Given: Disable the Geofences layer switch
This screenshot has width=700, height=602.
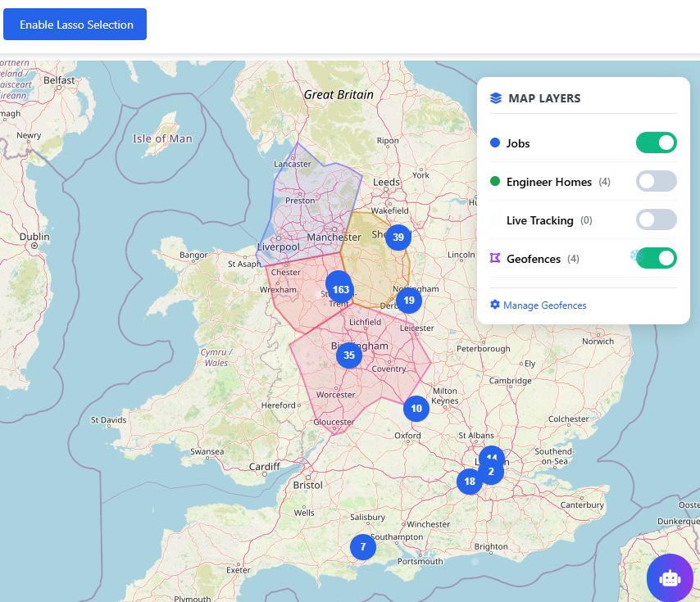Looking at the screenshot, I should [657, 258].
